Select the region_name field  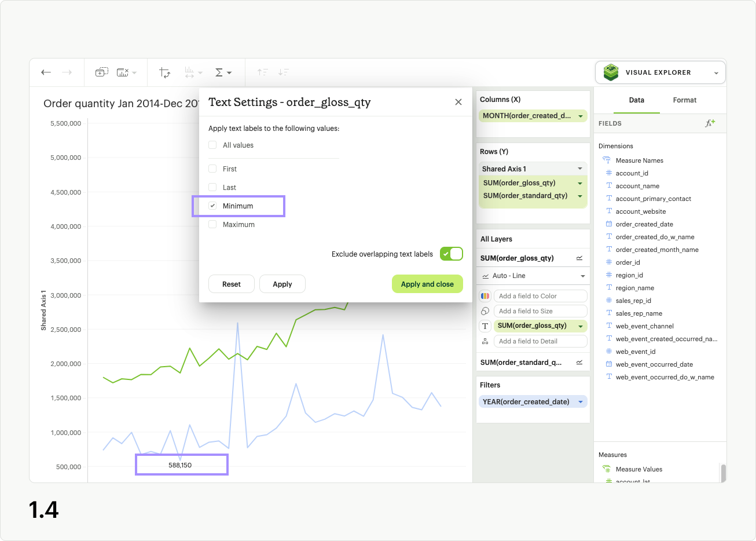coord(635,288)
